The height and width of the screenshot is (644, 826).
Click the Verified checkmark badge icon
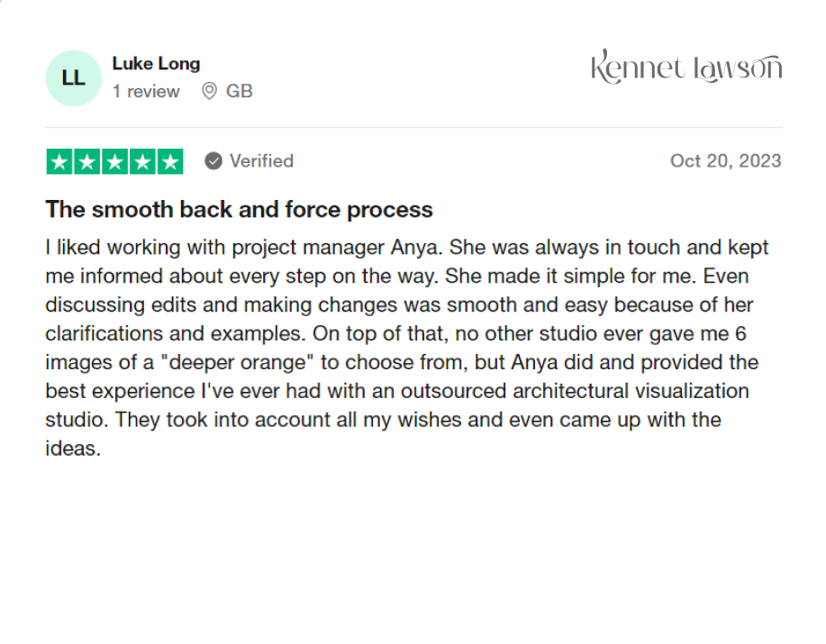point(213,161)
